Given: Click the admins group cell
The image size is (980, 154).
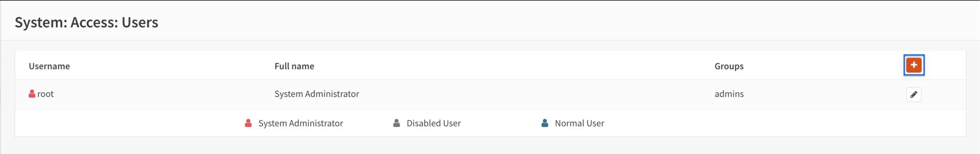Looking at the screenshot, I should click(729, 94).
